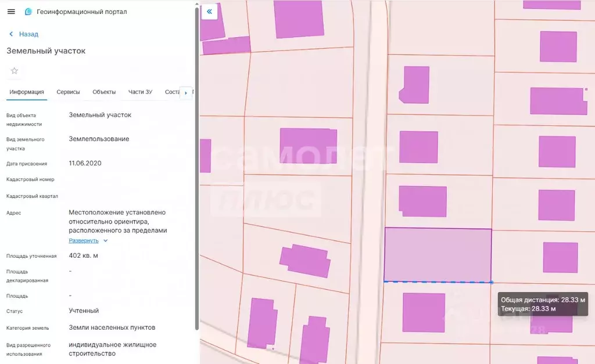The height and width of the screenshot is (364, 595).
Task: Click the measurement endpoint marker on map
Action: (x=492, y=283)
